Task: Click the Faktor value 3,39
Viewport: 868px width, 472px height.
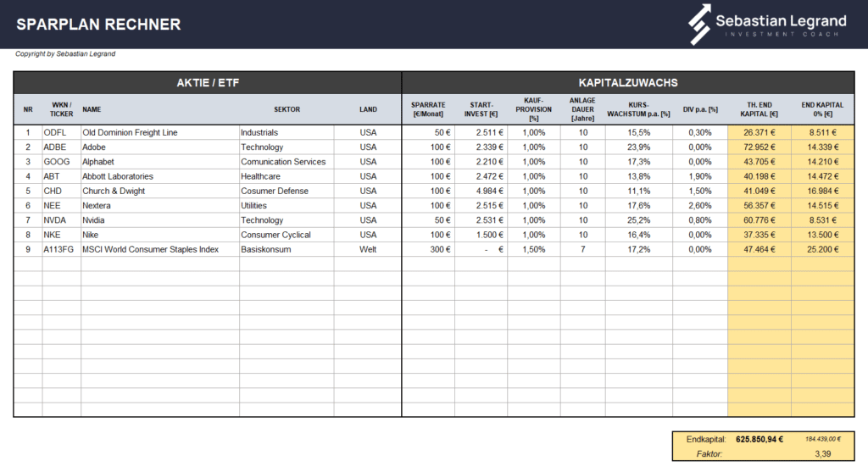Action: tap(822, 453)
